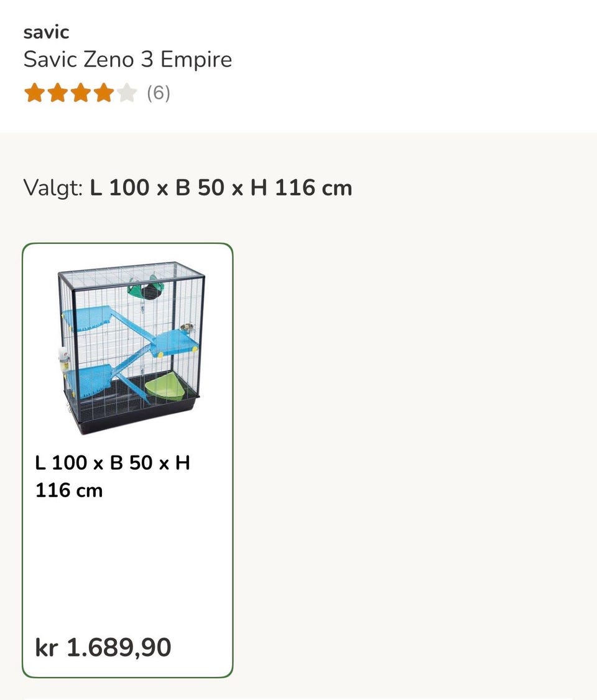The height and width of the screenshot is (700, 597).
Task: Select the L 100 x B 50 variant card
Action: pos(129,460)
